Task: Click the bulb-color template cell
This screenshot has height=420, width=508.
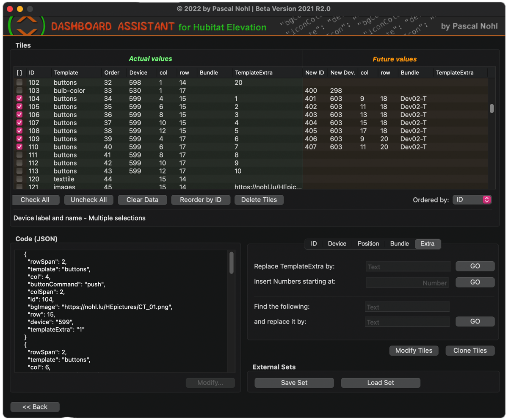Action: pyautogui.click(x=69, y=91)
